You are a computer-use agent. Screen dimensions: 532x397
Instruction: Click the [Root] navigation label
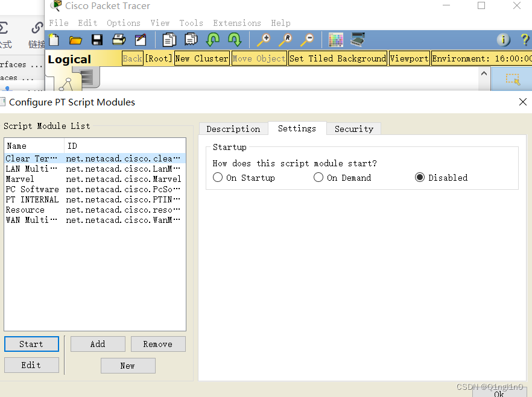[159, 58]
